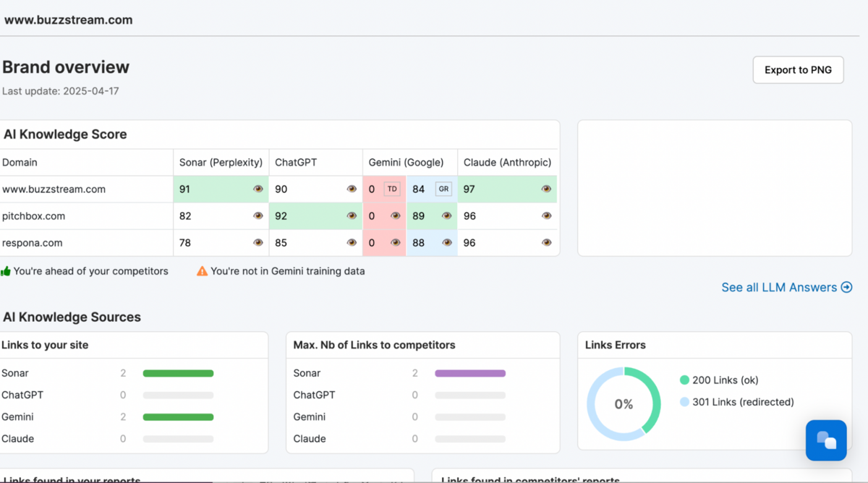Click the orange warning triangle icon
This screenshot has width=868, height=483.
[203, 271]
